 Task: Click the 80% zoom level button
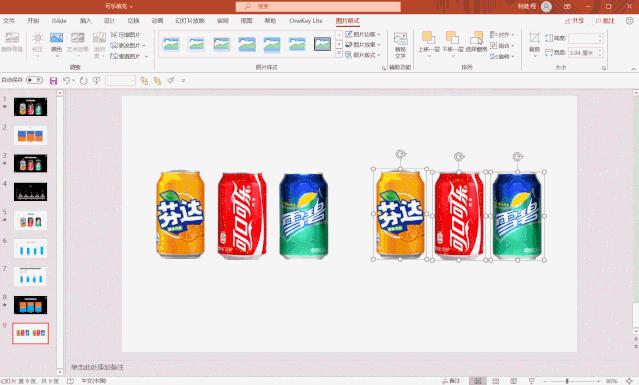tap(611, 381)
